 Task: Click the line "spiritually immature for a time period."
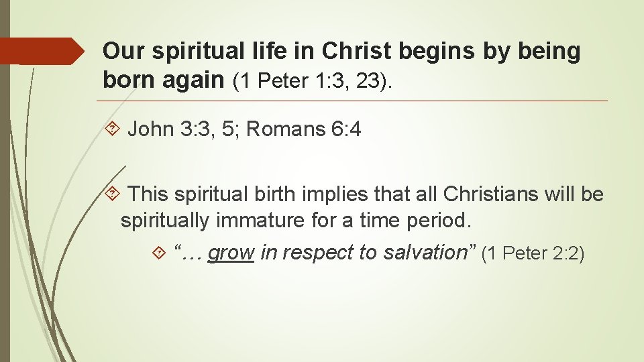click(296, 221)
